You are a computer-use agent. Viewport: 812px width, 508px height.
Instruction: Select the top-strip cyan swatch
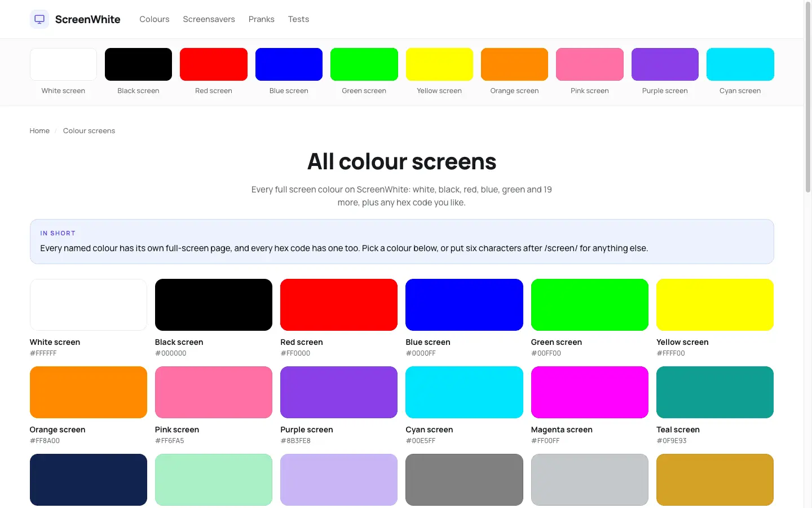point(740,64)
